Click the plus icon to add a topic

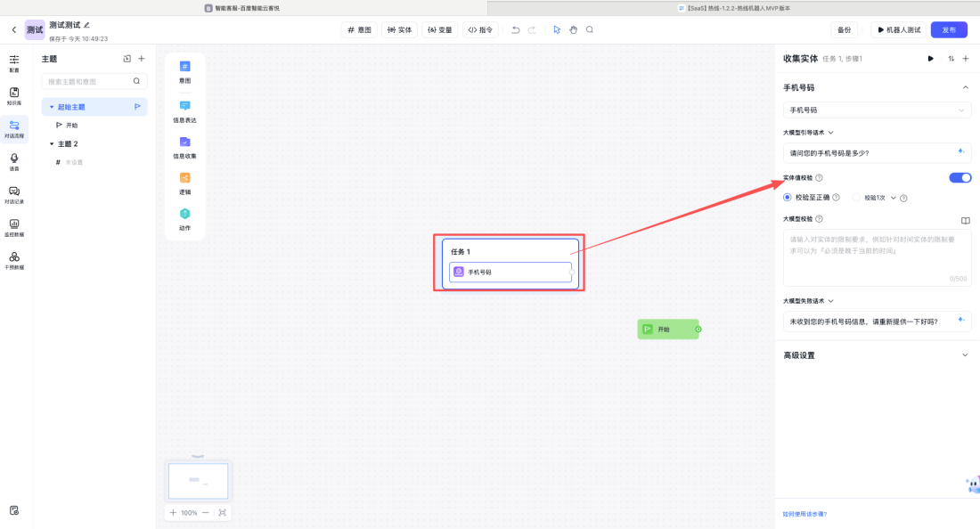pos(141,59)
